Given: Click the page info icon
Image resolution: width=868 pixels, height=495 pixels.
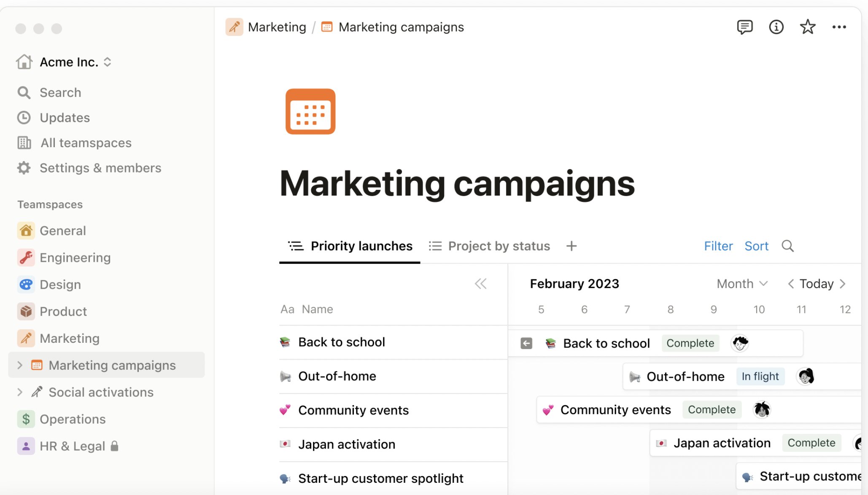Looking at the screenshot, I should (776, 27).
